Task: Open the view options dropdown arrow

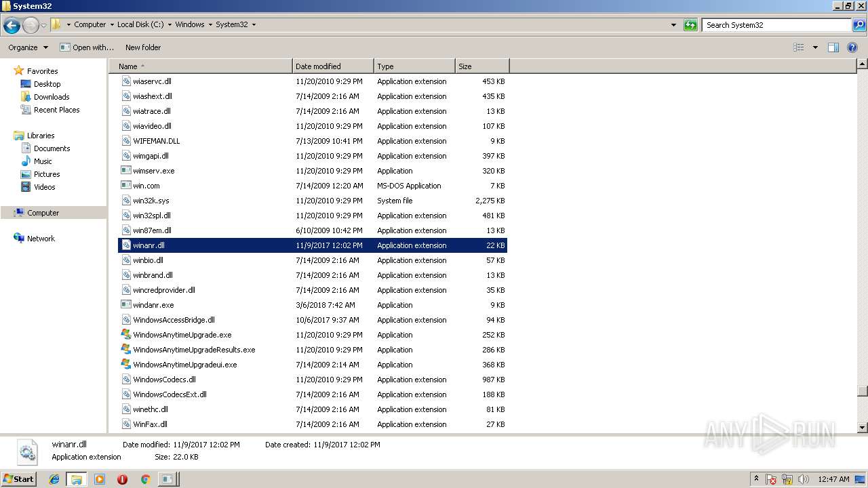Action: (x=815, y=47)
